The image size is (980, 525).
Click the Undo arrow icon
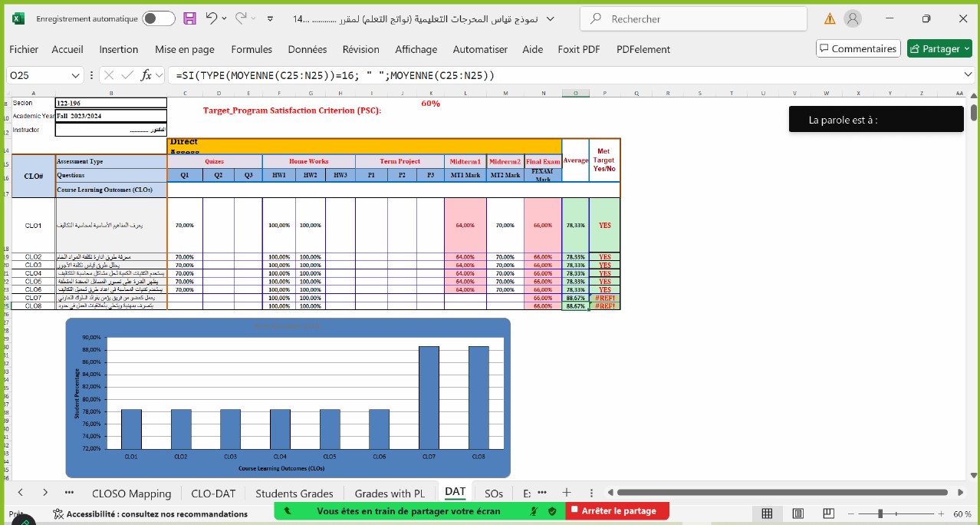(x=212, y=18)
